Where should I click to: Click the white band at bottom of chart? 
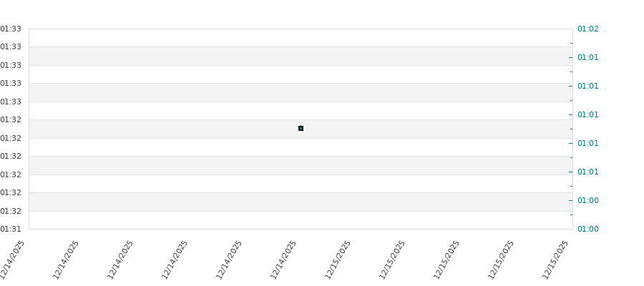coord(301,220)
